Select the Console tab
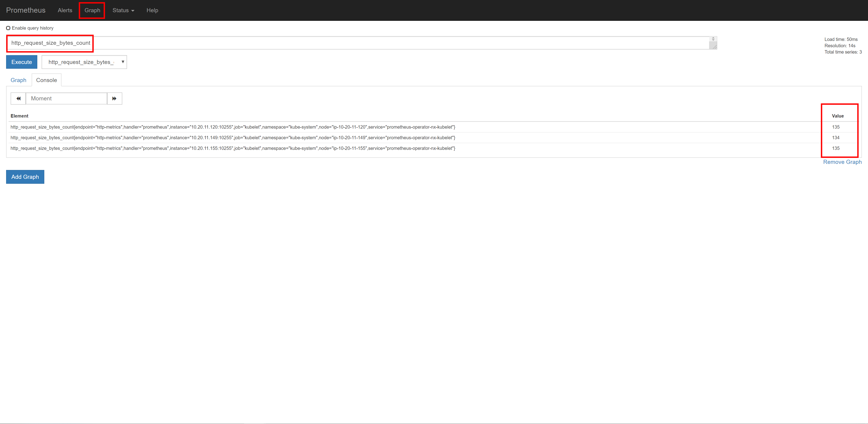Screen dimensions: 868x424 pyautogui.click(x=47, y=80)
